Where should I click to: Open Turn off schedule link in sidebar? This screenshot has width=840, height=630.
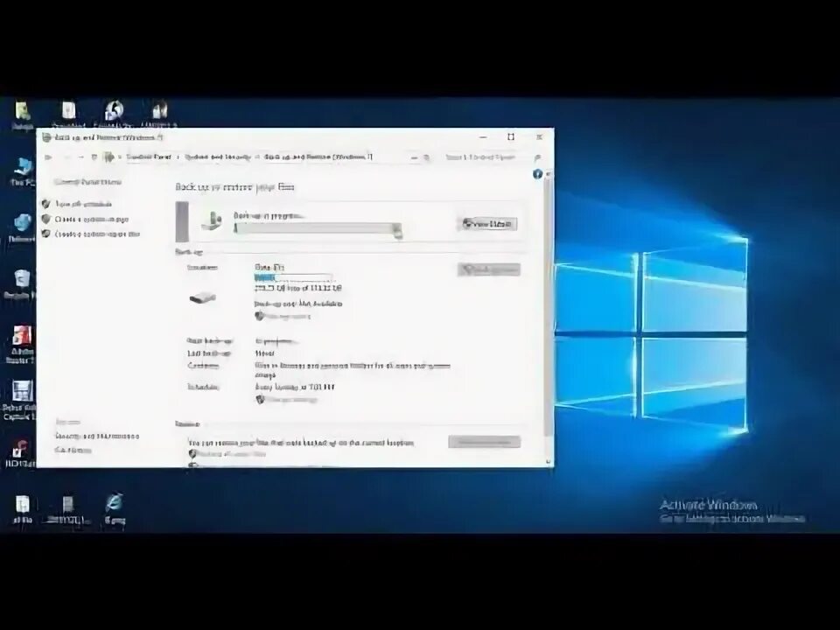84,204
